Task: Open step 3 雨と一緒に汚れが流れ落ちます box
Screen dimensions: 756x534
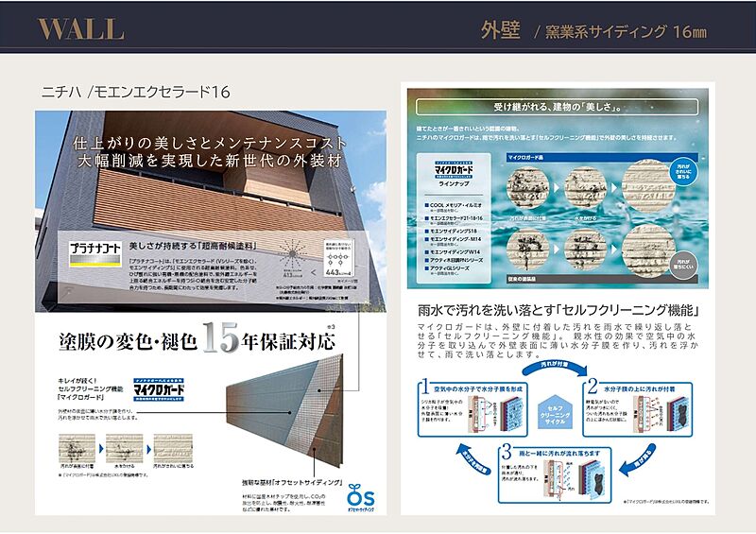Action: click(555, 474)
